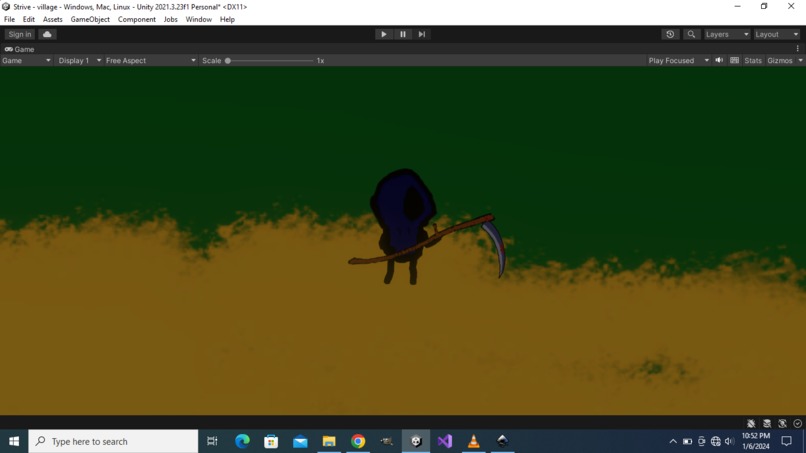Click the second crossed-out status bar icon in Unity
This screenshot has width=806, height=453.
(767, 424)
